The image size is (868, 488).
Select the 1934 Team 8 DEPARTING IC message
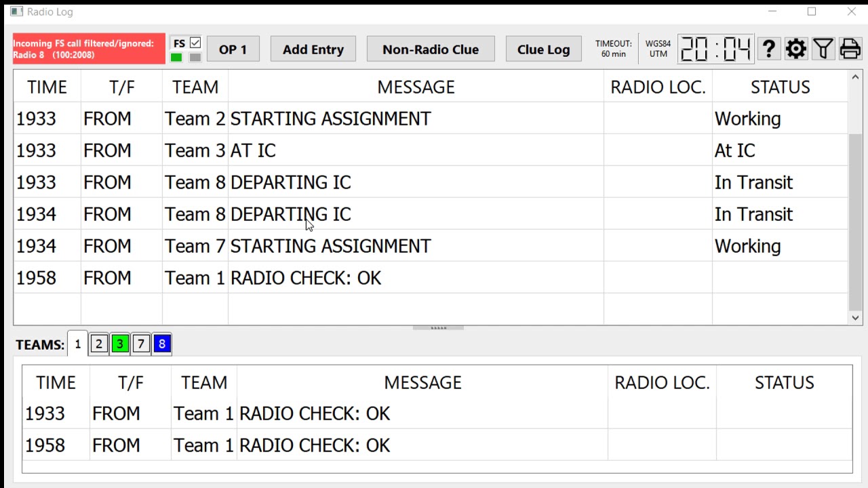416,214
